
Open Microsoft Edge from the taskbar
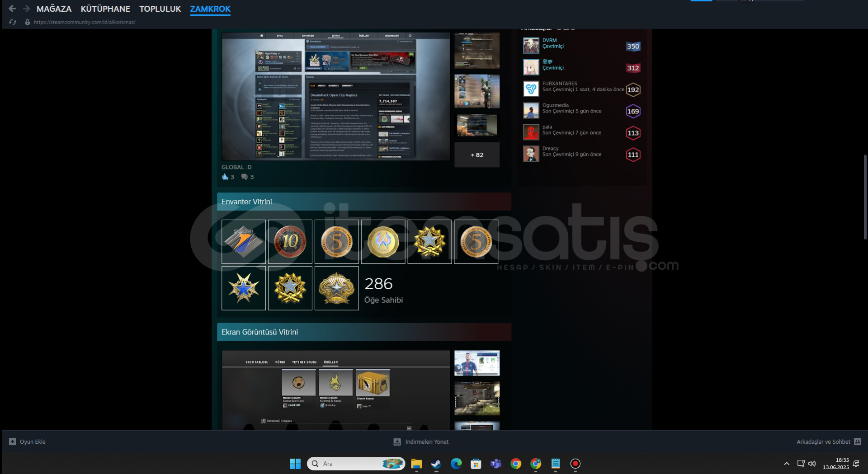click(x=456, y=464)
